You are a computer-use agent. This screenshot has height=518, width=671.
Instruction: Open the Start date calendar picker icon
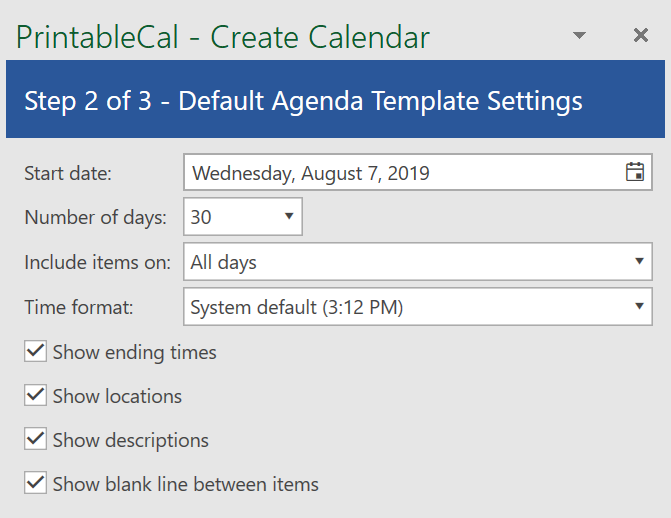pos(635,172)
